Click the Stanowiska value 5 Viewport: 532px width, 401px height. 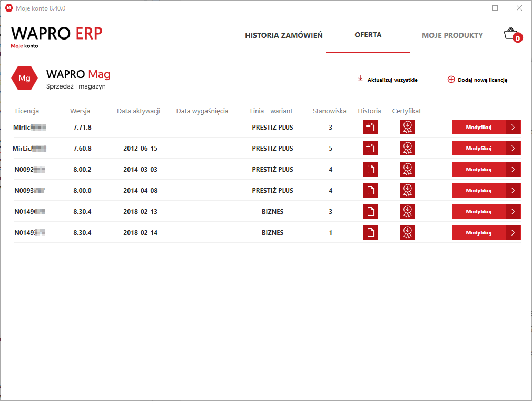330,149
